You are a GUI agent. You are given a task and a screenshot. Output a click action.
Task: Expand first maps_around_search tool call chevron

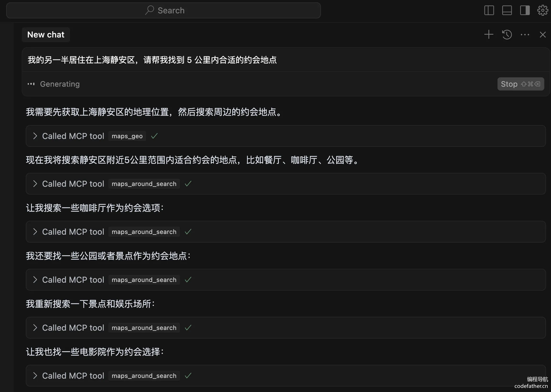click(35, 184)
